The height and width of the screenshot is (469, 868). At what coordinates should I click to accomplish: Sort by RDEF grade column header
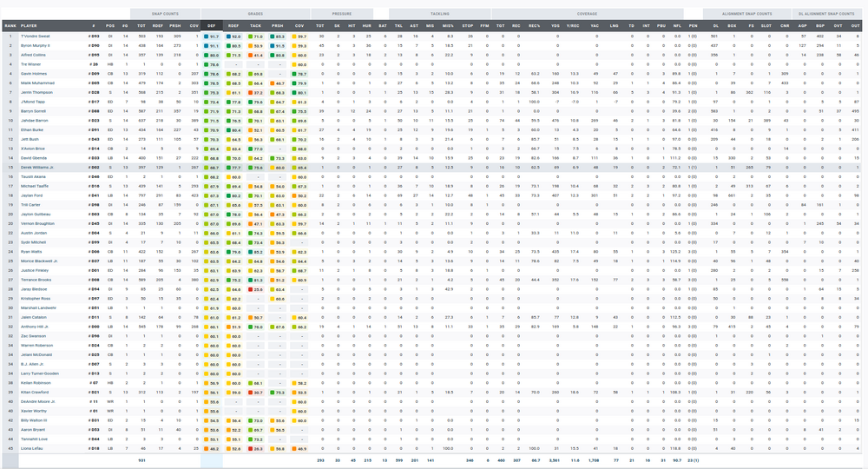[x=233, y=26]
